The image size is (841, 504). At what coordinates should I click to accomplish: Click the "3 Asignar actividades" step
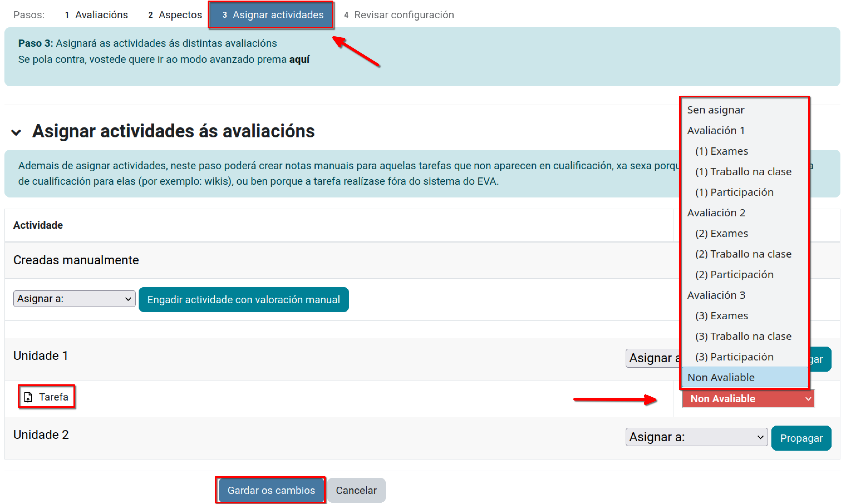pyautogui.click(x=271, y=15)
